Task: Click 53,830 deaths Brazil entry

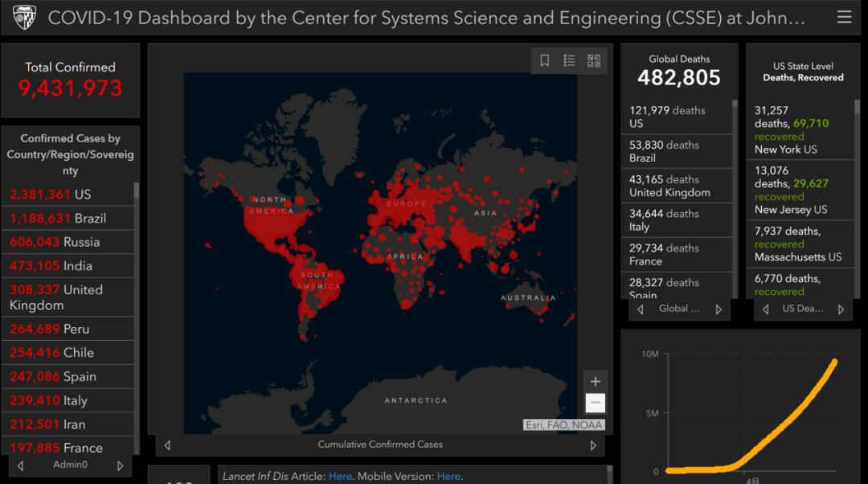Action: click(x=677, y=151)
